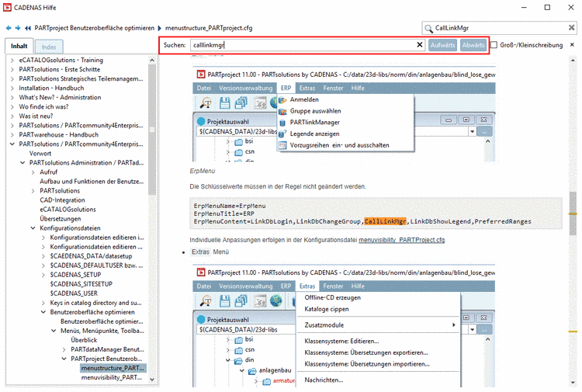Click Offline-CD erzeugen menu entry
The image size is (582, 392).
click(x=333, y=298)
